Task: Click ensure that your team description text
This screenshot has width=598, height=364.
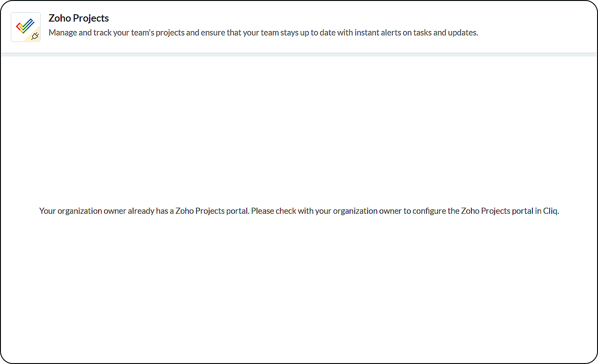Action: (x=239, y=33)
